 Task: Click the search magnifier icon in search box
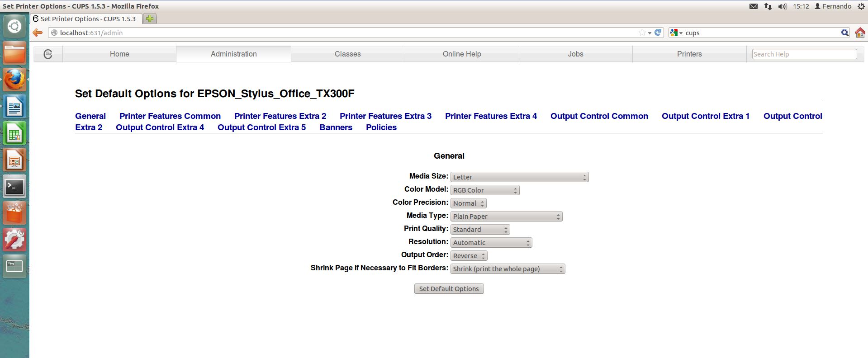(844, 33)
